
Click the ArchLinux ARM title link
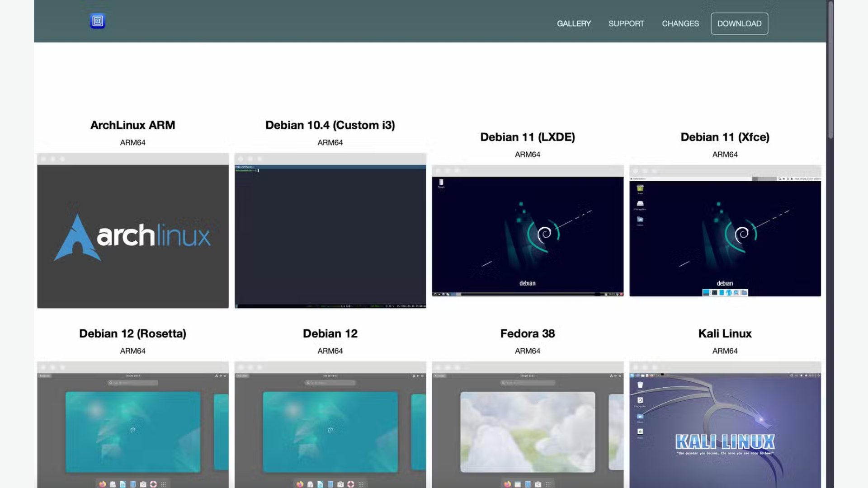(133, 125)
